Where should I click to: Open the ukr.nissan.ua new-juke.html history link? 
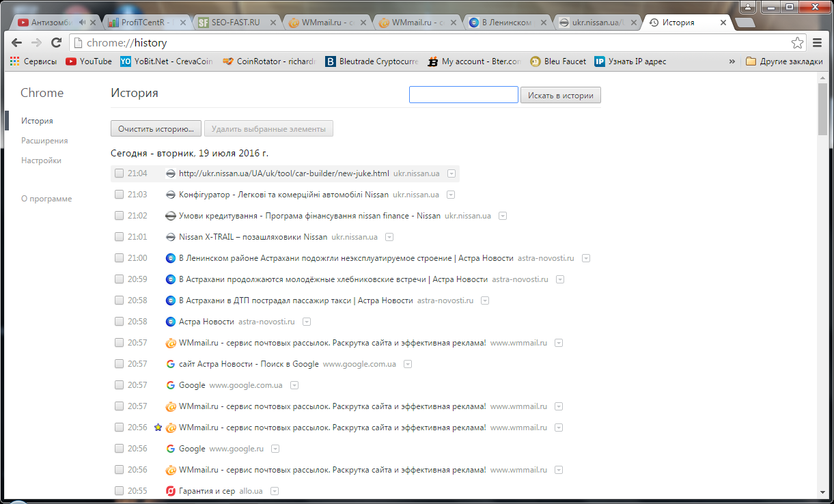[x=284, y=173]
